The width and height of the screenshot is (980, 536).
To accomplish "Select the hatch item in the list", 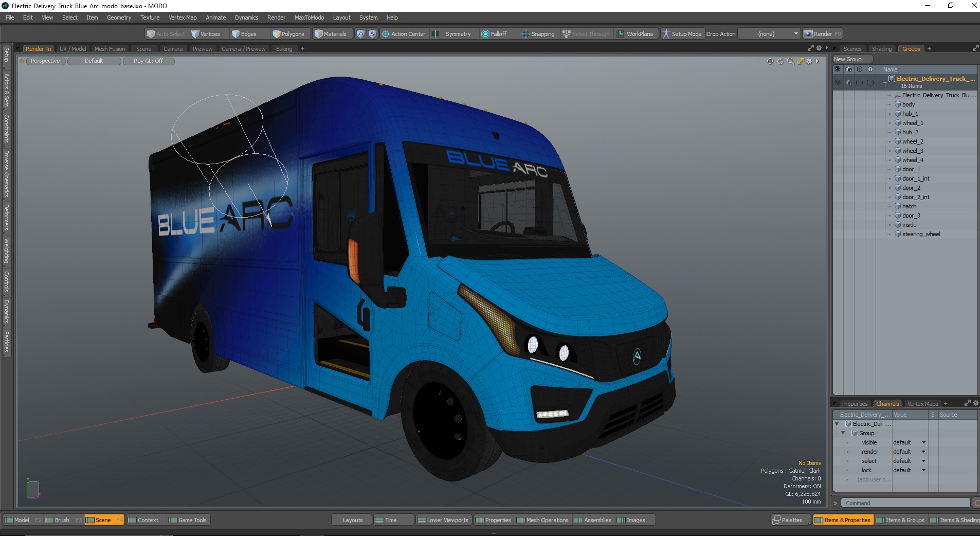I will 909,206.
